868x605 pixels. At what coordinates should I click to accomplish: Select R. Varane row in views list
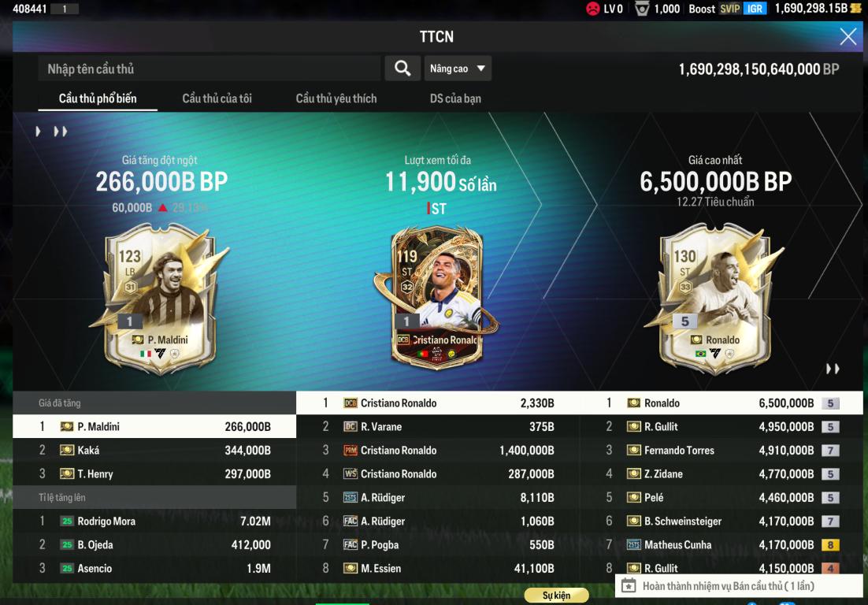click(x=438, y=427)
